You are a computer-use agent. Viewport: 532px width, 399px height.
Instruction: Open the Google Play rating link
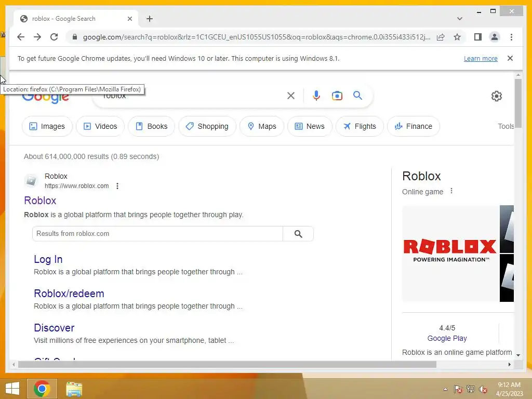pyautogui.click(x=447, y=338)
